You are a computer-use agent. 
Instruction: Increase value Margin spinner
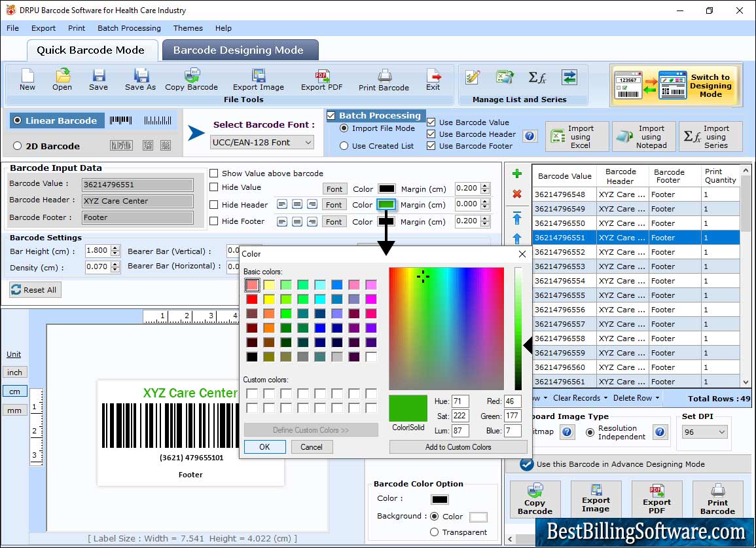[486, 186]
